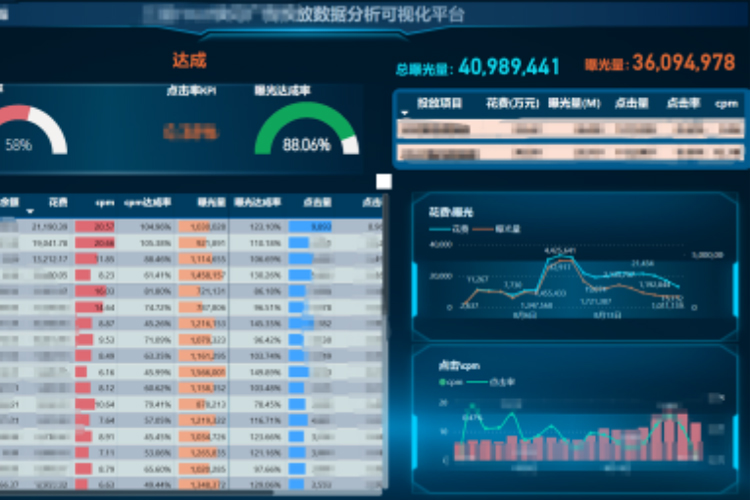Viewport: 750px width, 500px height.
Task: Toggle the 花费 series in the chart legend
Action: pos(449,229)
